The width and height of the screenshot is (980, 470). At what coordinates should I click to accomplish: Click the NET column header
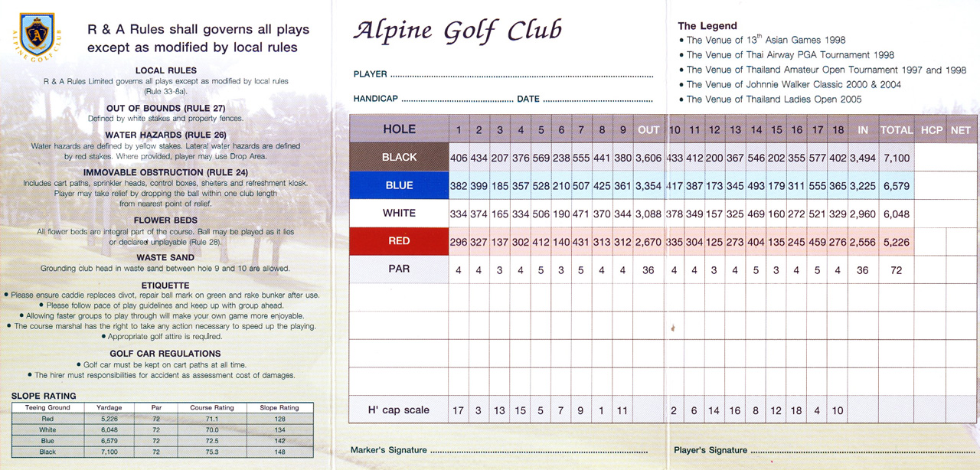point(961,130)
